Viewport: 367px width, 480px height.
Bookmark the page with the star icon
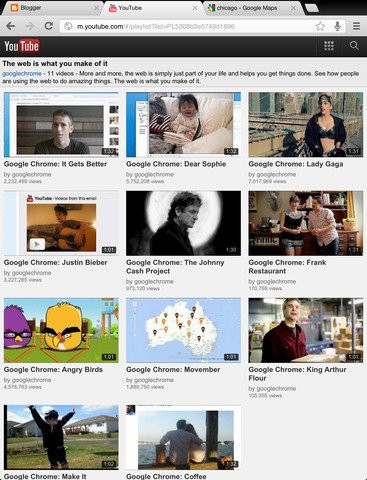click(320, 26)
